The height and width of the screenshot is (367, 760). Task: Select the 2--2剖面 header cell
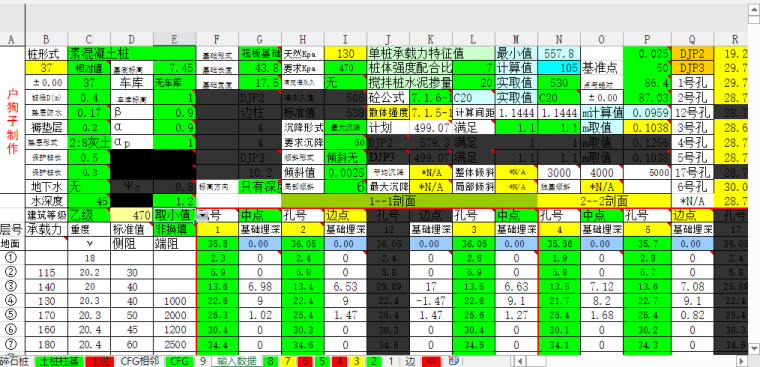[604, 201]
